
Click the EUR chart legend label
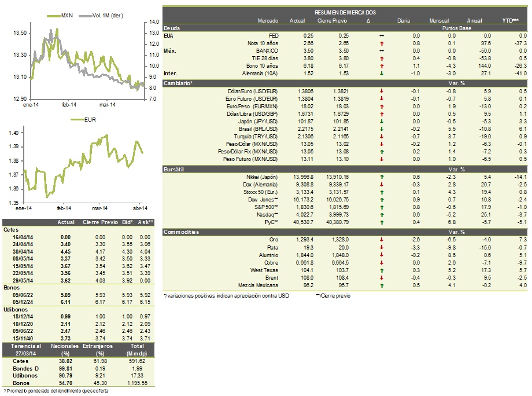pos(90,119)
